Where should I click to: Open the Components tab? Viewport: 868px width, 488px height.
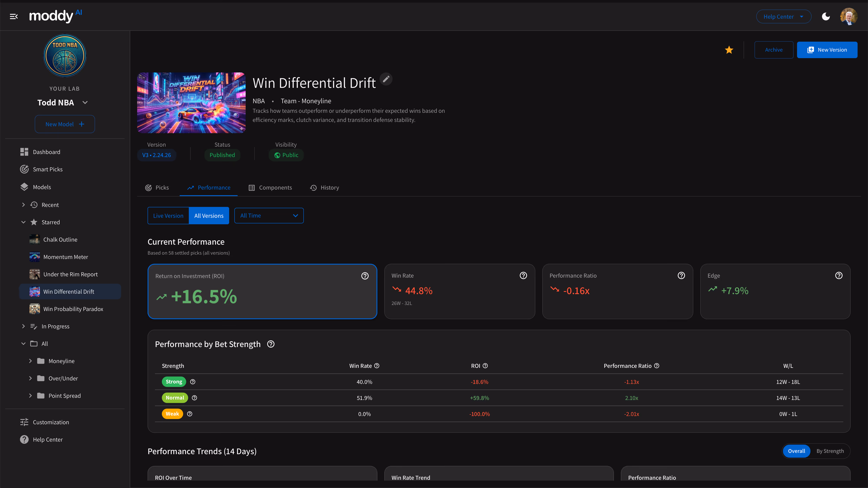270,188
